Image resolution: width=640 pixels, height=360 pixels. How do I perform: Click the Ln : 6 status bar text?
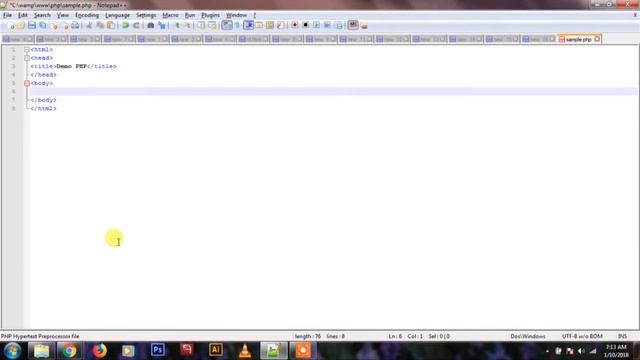(x=395, y=336)
